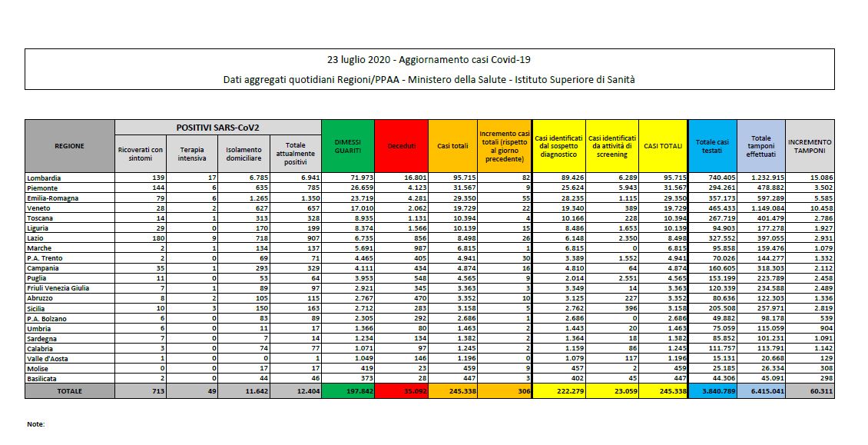
Task: Select the Lombardia row label
Action: [45, 178]
